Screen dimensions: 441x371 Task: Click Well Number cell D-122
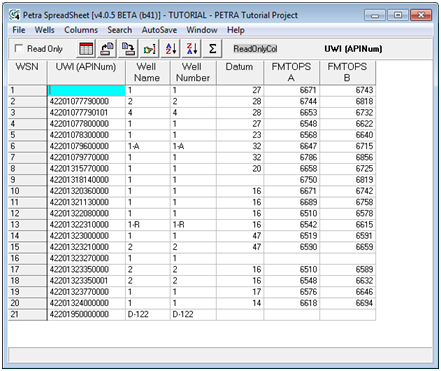coord(193,314)
